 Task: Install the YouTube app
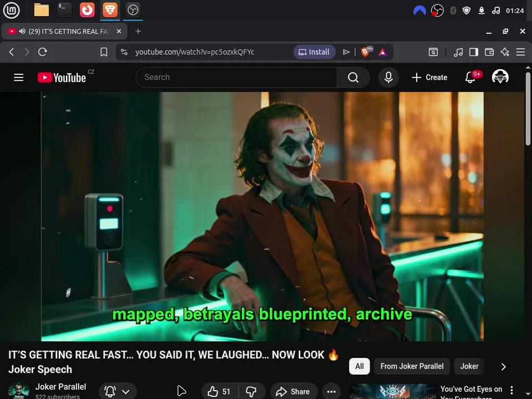tap(314, 52)
